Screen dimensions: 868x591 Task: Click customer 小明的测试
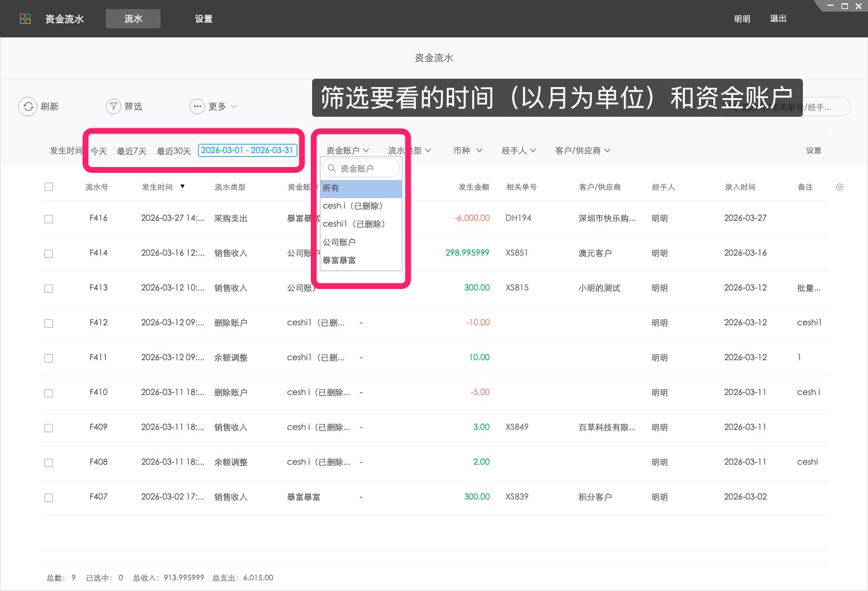(599, 288)
